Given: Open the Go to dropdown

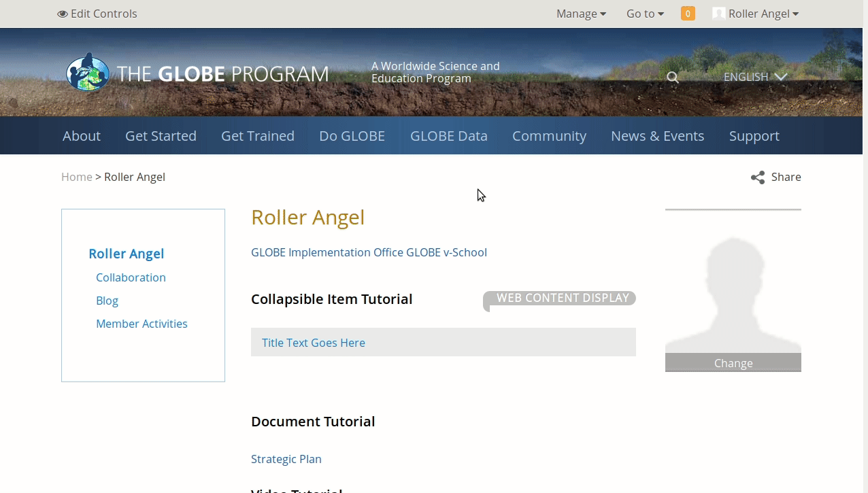Looking at the screenshot, I should pos(645,14).
